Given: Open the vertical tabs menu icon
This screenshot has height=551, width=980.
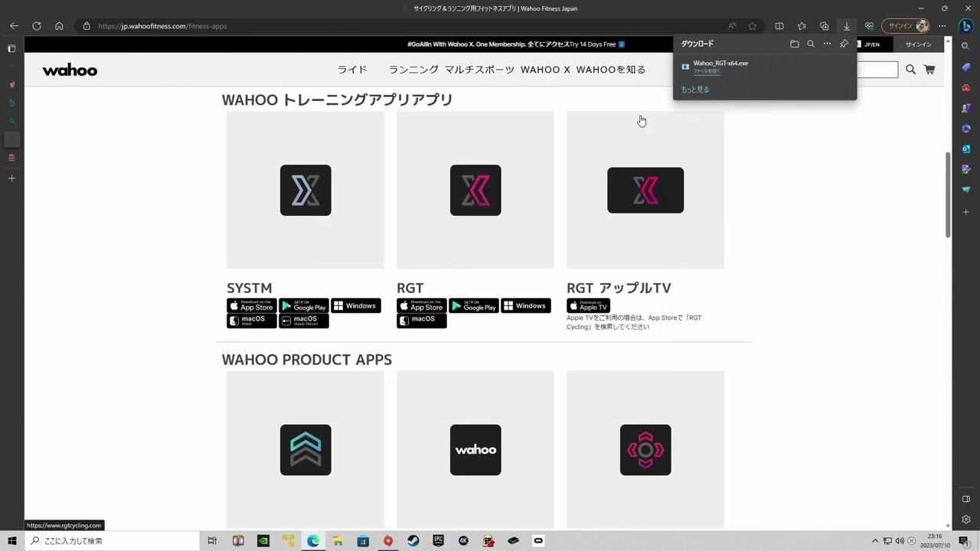Looking at the screenshot, I should pyautogui.click(x=11, y=48).
